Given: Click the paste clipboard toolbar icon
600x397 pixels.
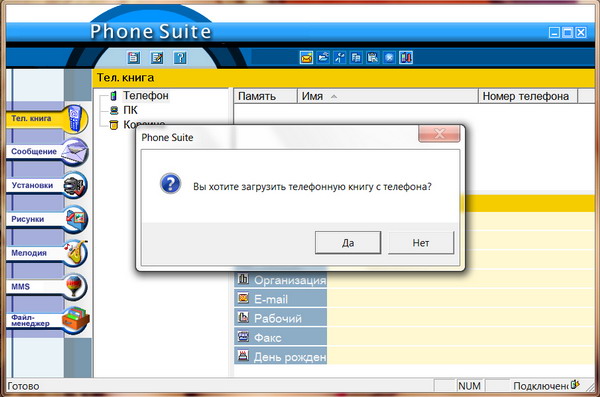Looking at the screenshot, I should [x=373, y=58].
